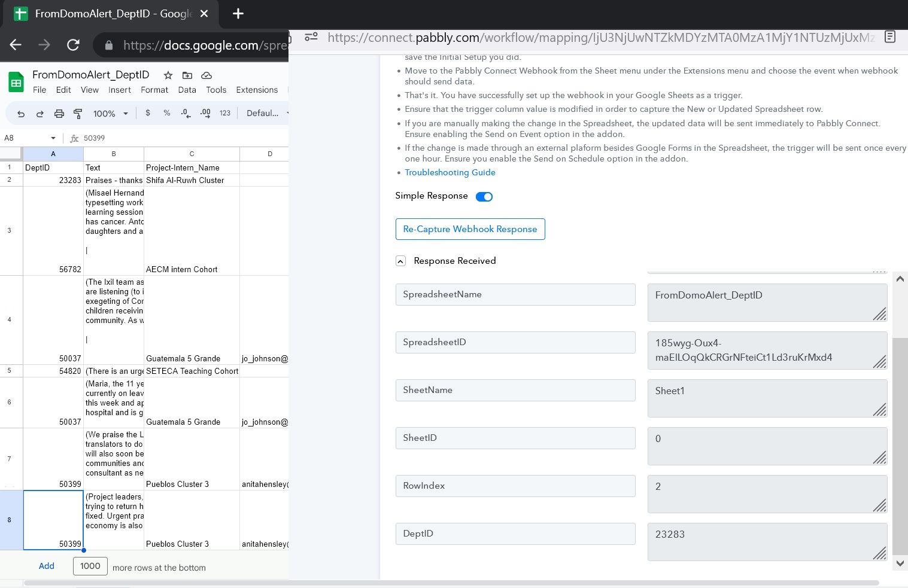This screenshot has width=908, height=588.
Task: Click the response panel vertical scrollbar thumb
Action: pos(900,446)
